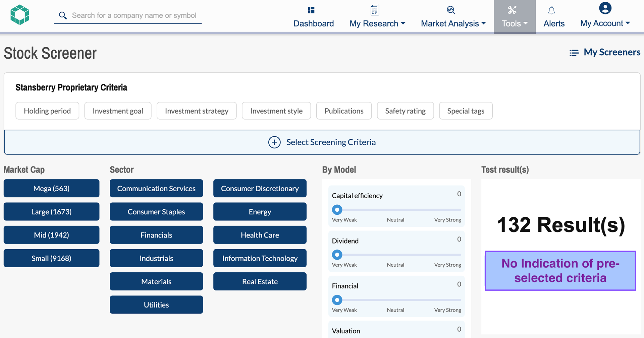Toggle the Consumer Staples sector
This screenshot has height=338, width=644.
point(156,212)
